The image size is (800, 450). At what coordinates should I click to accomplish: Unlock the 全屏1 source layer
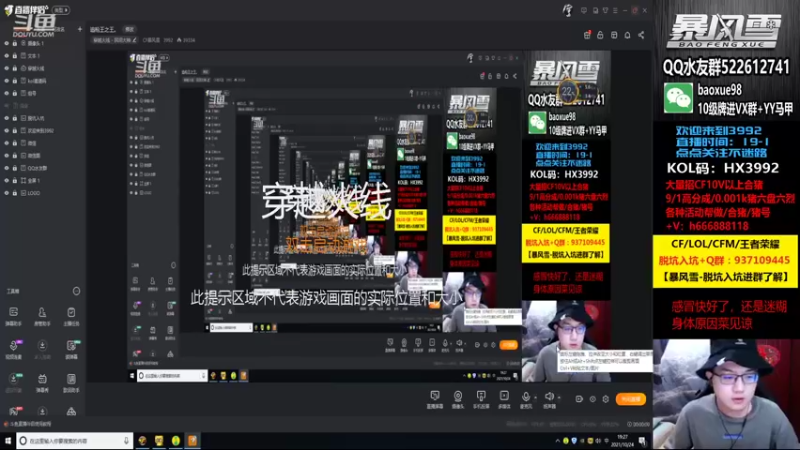pos(15,181)
